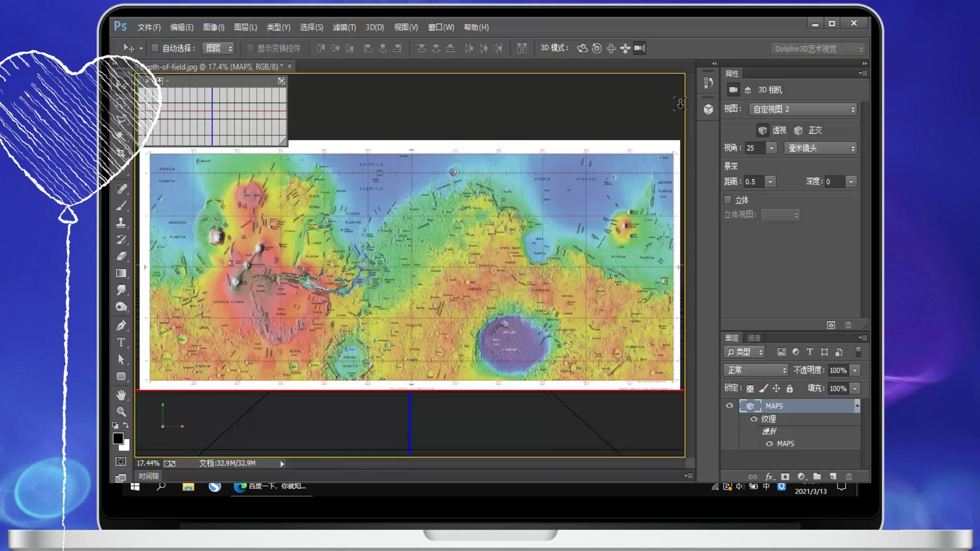The height and width of the screenshot is (551, 980).
Task: Enable the 自动选择 checkbox
Action: coord(155,48)
